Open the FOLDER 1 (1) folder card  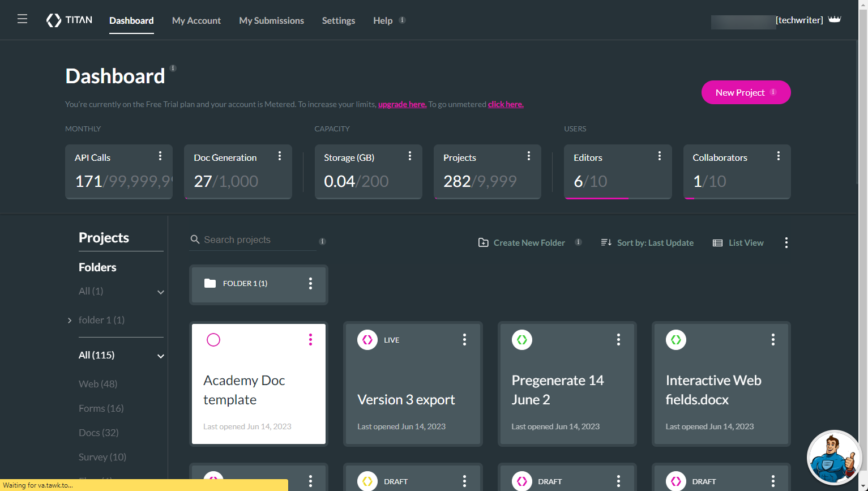tap(259, 284)
